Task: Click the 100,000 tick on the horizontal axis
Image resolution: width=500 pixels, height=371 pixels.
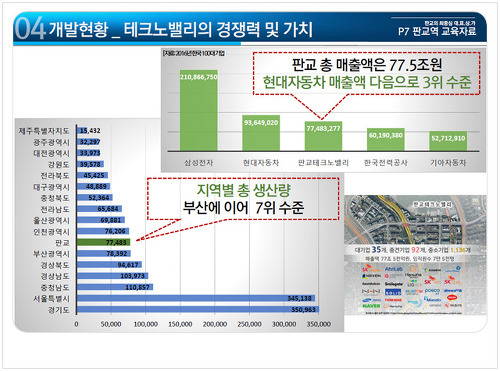Action: pyautogui.click(x=146, y=324)
